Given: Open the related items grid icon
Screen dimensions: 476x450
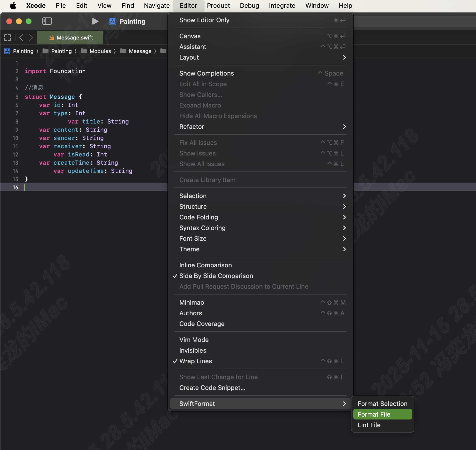Looking at the screenshot, I should [8, 38].
